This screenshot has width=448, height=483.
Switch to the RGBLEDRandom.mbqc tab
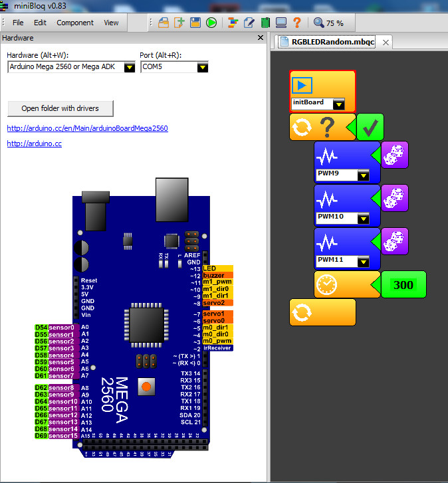point(333,42)
